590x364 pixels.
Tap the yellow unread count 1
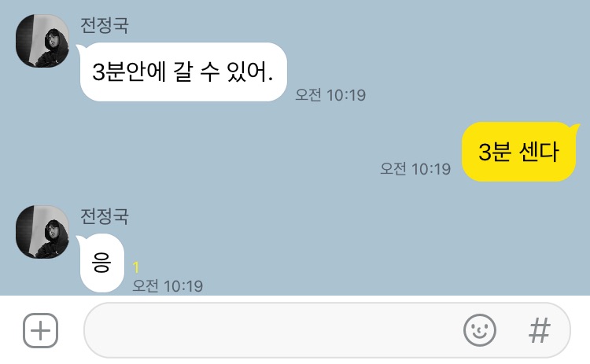pos(136,267)
